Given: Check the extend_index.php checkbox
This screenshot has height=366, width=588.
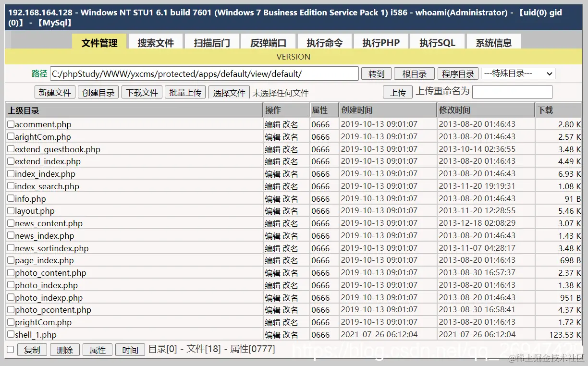Looking at the screenshot, I should point(11,161).
